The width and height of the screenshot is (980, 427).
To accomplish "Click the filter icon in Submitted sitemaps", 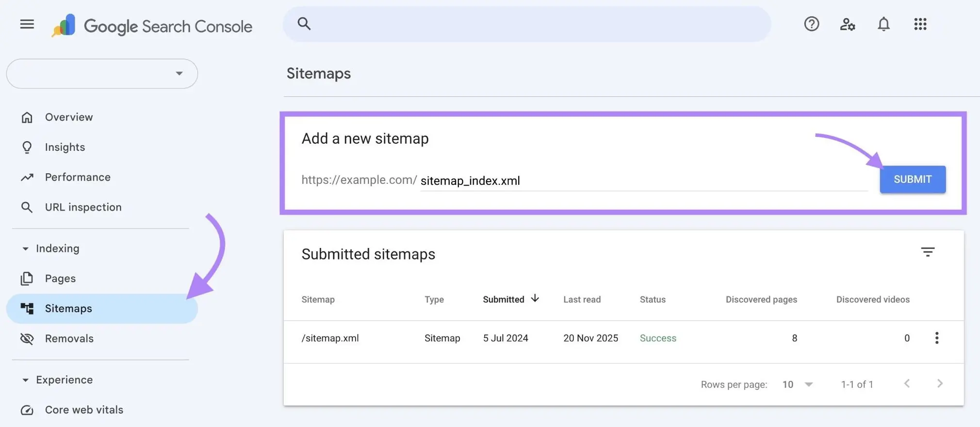I will (927, 252).
